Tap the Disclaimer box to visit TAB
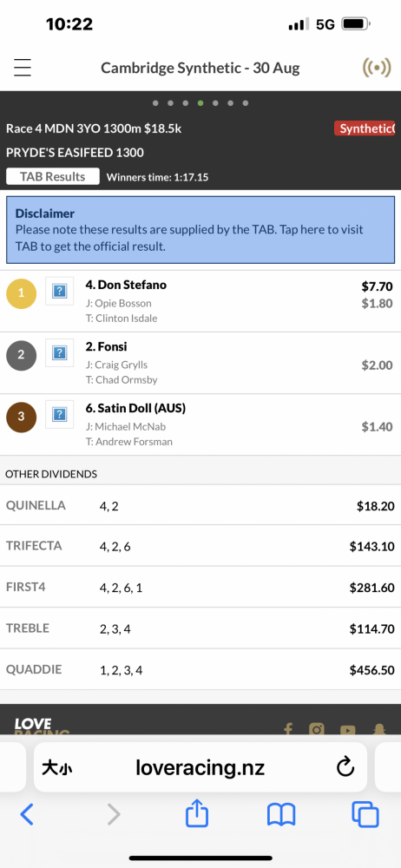 [x=200, y=230]
